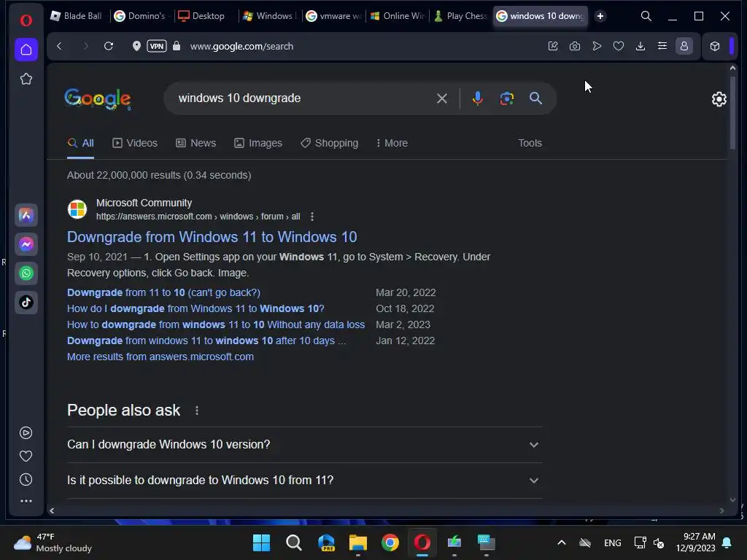Screen dimensions: 747x560
Task: Switch to the Blade Ball tab
Action: [77, 16]
